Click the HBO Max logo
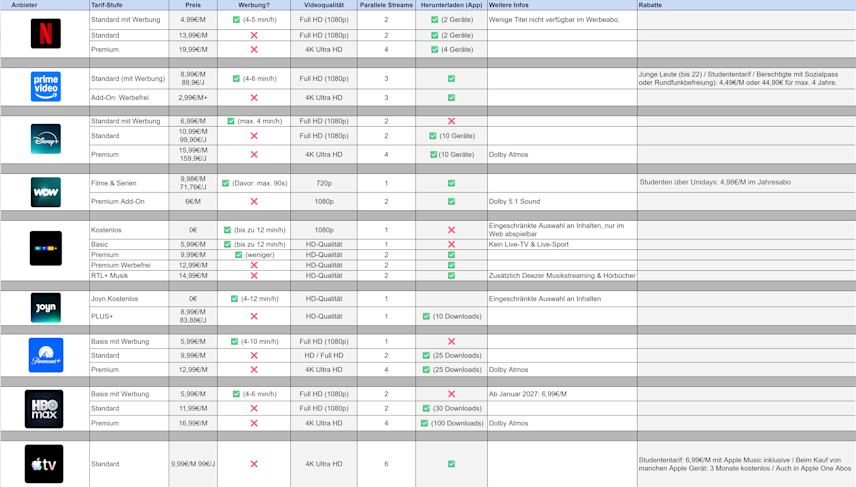856x487 pixels. click(44, 409)
